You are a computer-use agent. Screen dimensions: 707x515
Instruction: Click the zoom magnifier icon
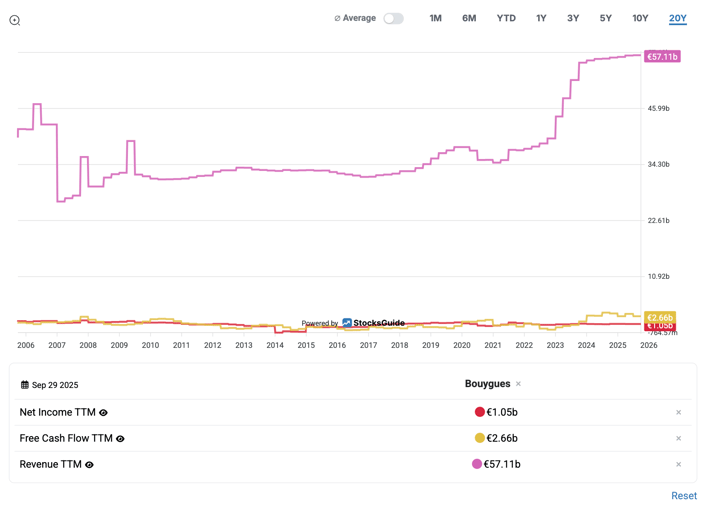point(15,20)
